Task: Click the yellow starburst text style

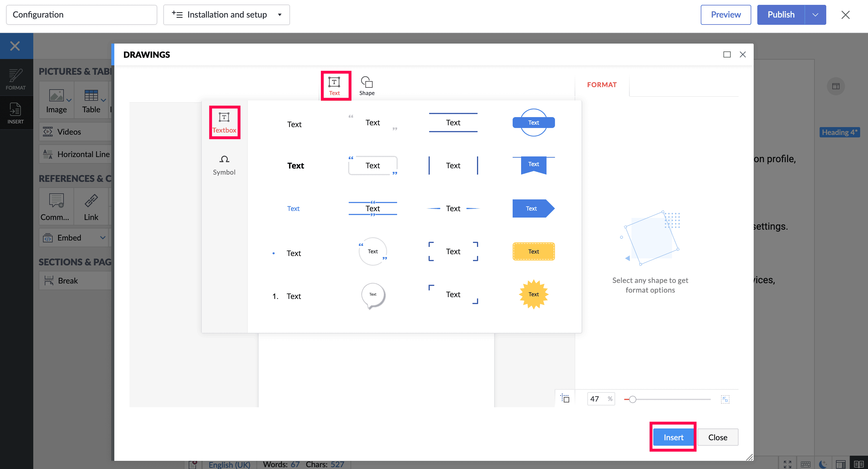Action: 533,294
